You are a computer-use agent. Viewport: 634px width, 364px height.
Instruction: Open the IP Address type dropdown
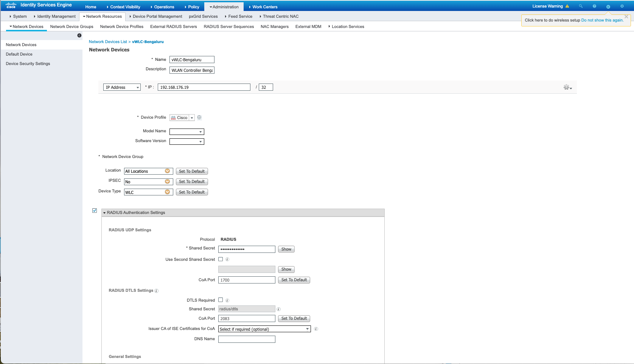coord(122,87)
